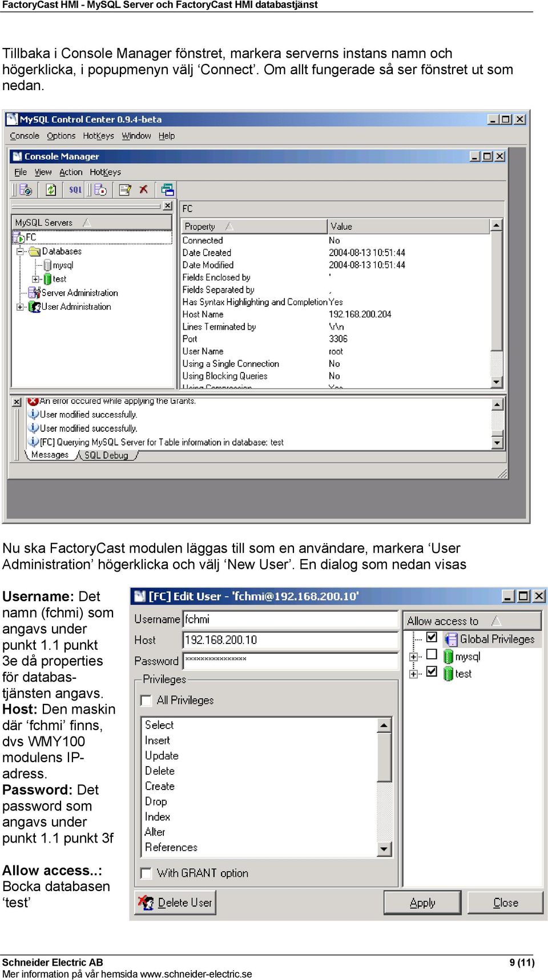548x980 pixels.
Task: Click the Close button in Edit User dialog
Action: click(506, 902)
